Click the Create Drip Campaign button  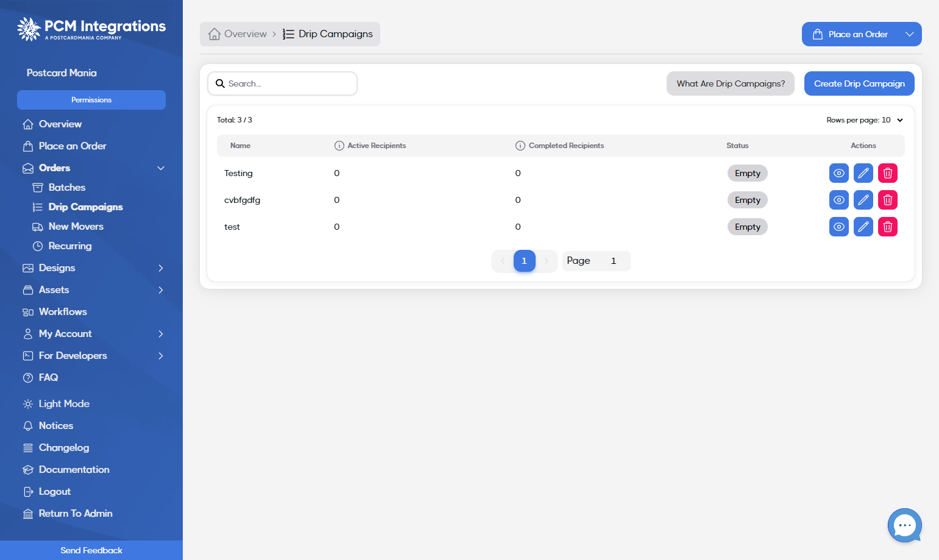point(859,83)
